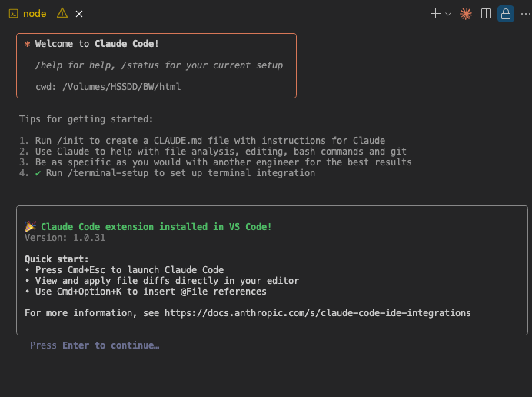Click the '/help for help, /status' hint line
532x397 pixels.
coord(159,65)
